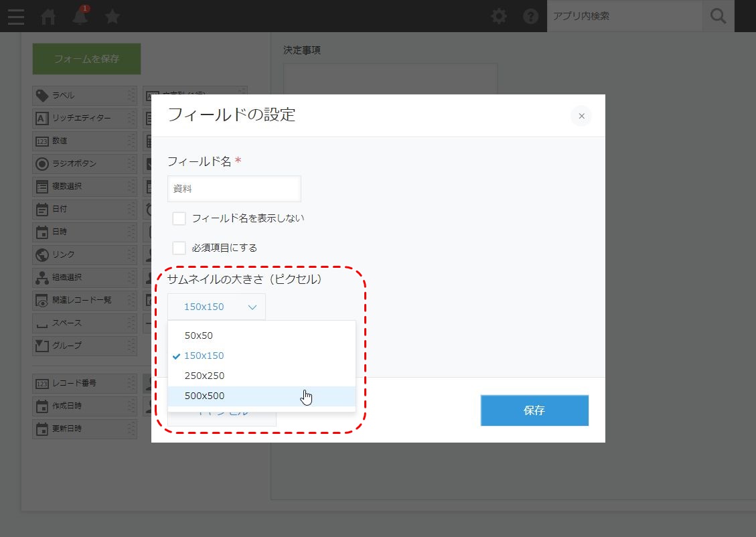Click the フォームを保存 button
The width and height of the screenshot is (756, 537).
(87, 59)
